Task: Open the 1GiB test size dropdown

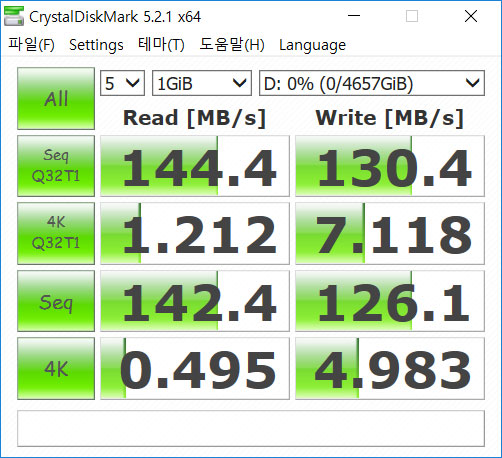Action: (202, 83)
